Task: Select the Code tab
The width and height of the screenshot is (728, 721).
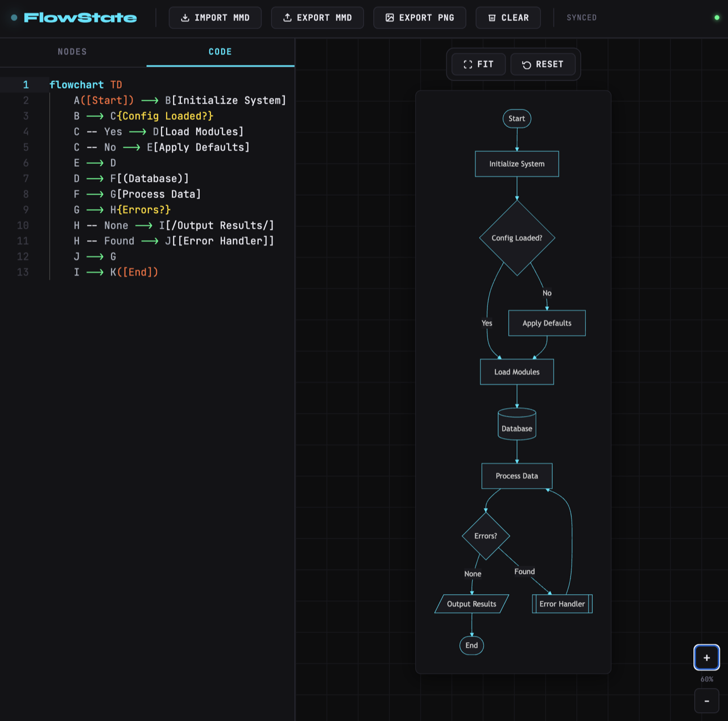Action: [220, 52]
